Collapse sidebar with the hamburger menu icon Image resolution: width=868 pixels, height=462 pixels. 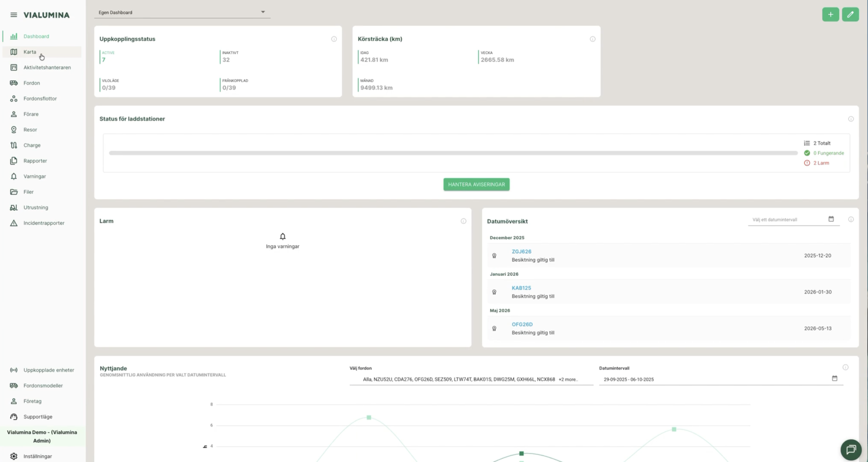coord(14,15)
